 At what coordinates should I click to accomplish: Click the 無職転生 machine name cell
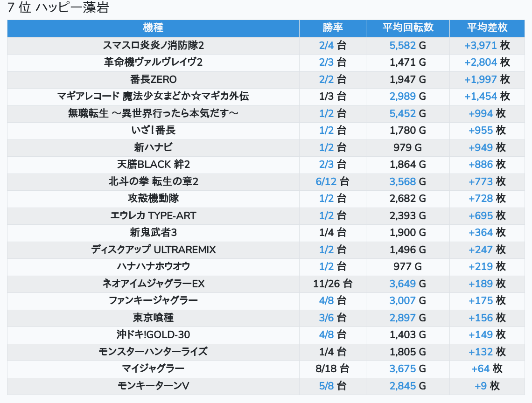(153, 113)
